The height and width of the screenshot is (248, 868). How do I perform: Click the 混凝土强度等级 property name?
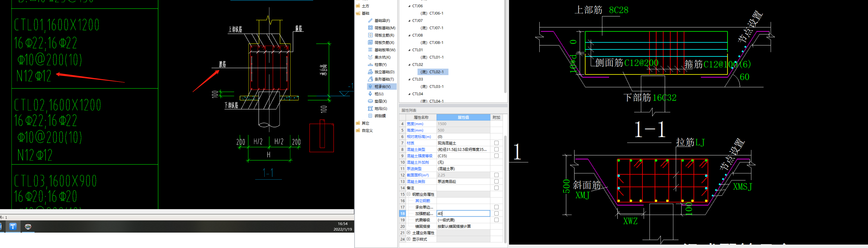click(420, 156)
